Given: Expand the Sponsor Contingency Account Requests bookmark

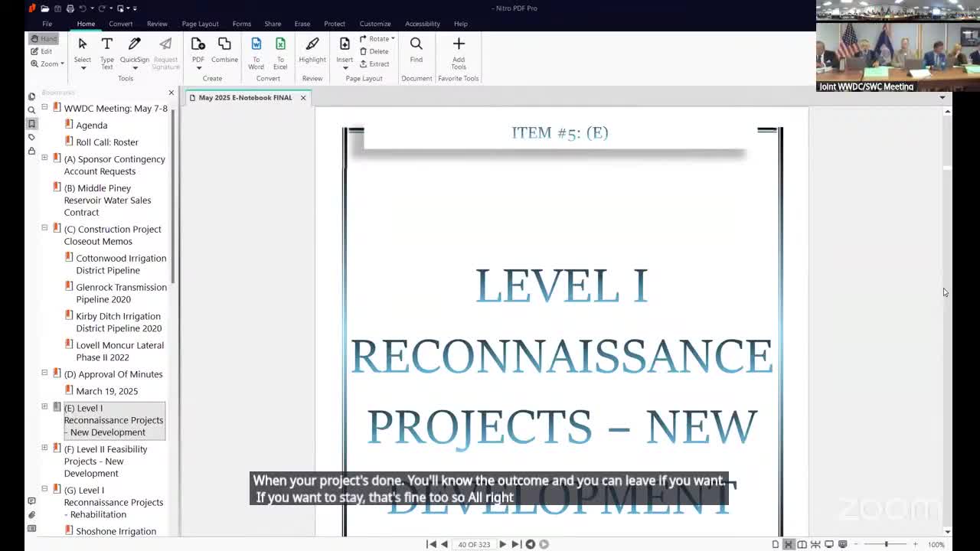Looking at the screenshot, I should pos(44,158).
